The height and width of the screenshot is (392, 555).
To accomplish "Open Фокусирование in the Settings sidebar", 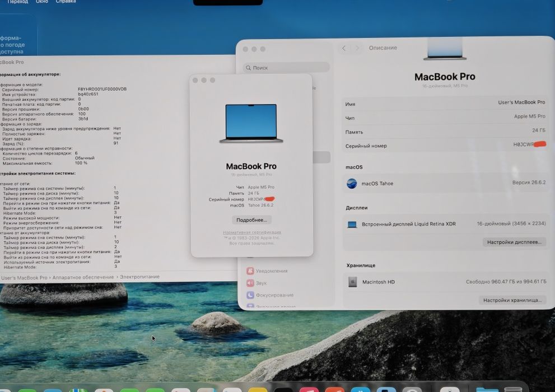I will click(x=270, y=295).
